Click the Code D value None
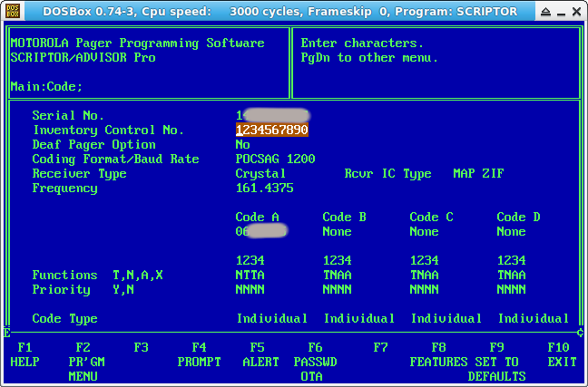Viewport: 588px width, 387px height. point(511,231)
